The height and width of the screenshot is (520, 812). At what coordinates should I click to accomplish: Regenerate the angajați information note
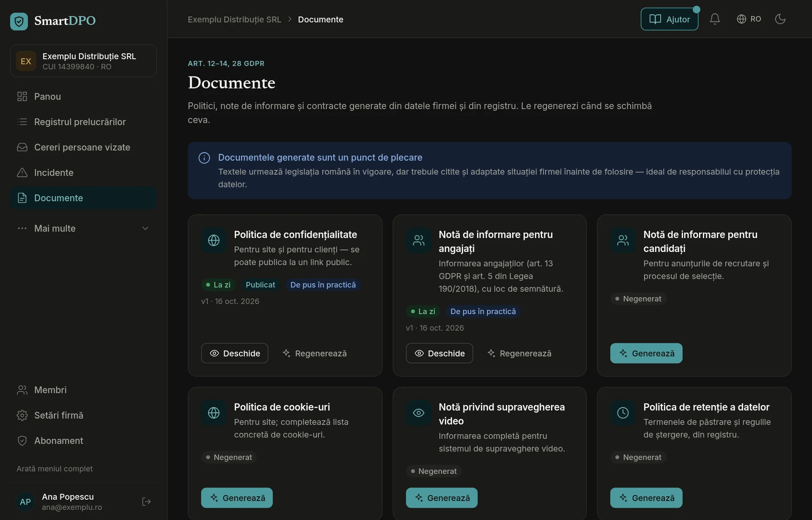tap(519, 353)
